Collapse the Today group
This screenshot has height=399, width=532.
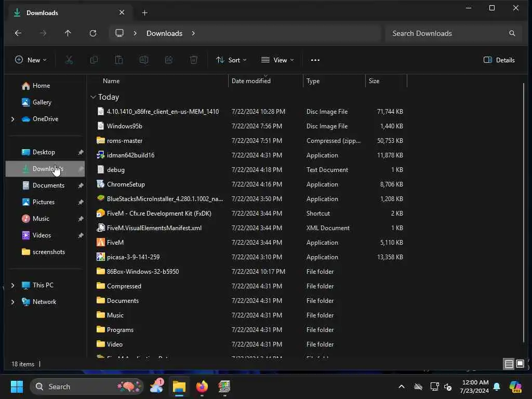pos(94,97)
